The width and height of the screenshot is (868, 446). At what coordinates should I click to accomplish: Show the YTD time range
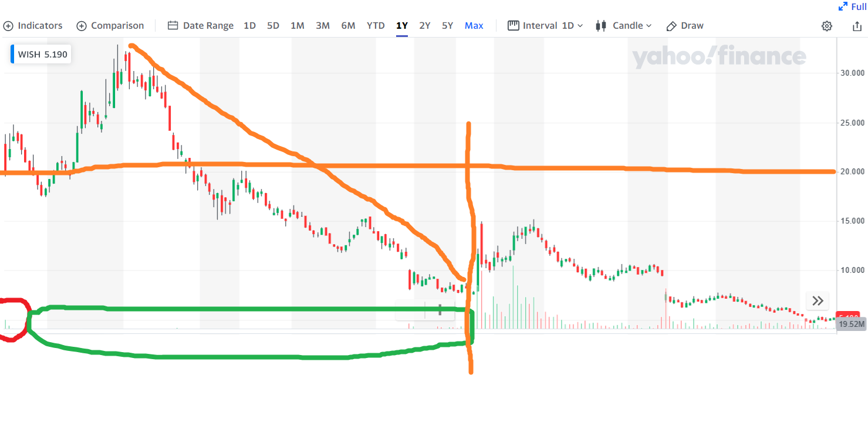[x=376, y=26]
